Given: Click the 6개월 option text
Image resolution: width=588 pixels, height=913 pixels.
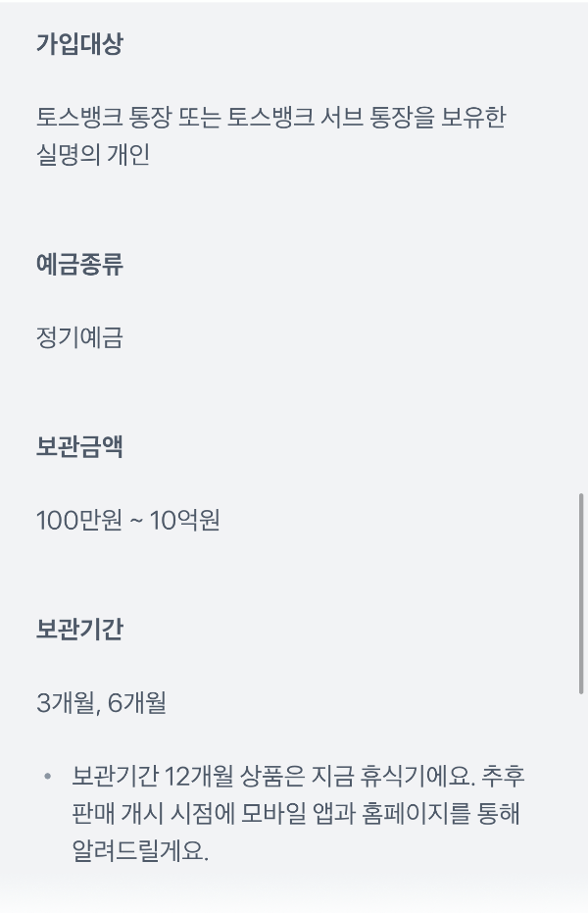Looking at the screenshot, I should click(x=137, y=703).
